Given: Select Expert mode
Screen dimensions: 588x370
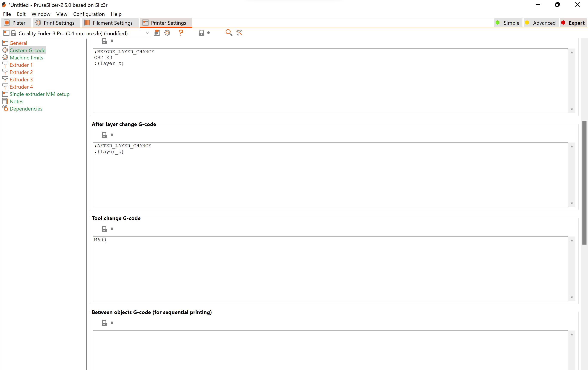Looking at the screenshot, I should pyautogui.click(x=573, y=23).
